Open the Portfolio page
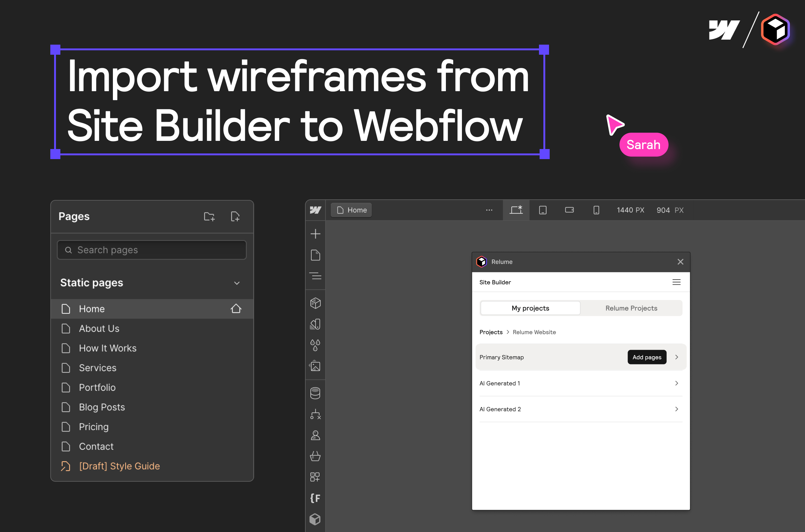The height and width of the screenshot is (532, 805). tap(152, 387)
